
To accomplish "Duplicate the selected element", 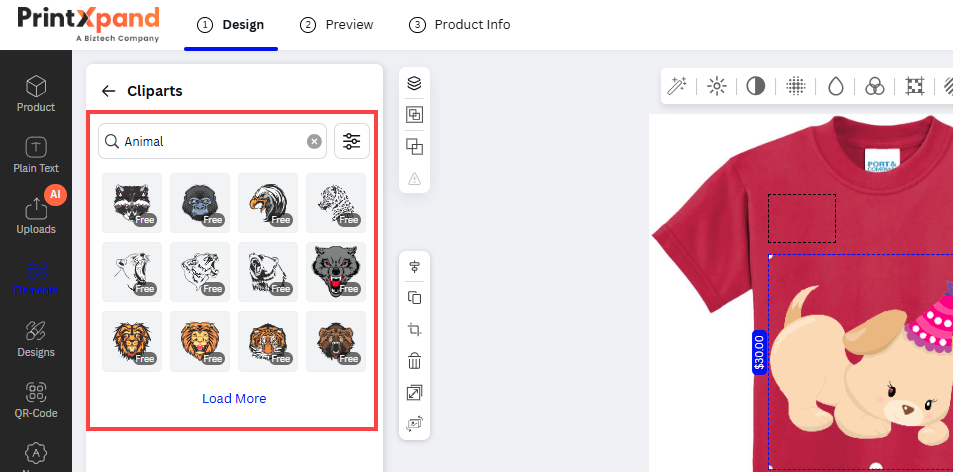I will [x=414, y=298].
